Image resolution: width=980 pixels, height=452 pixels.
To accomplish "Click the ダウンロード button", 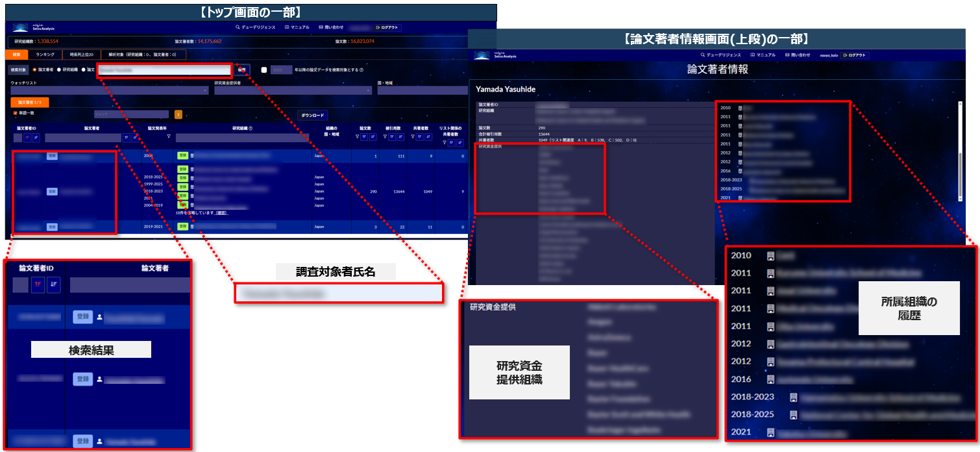I will (x=313, y=115).
